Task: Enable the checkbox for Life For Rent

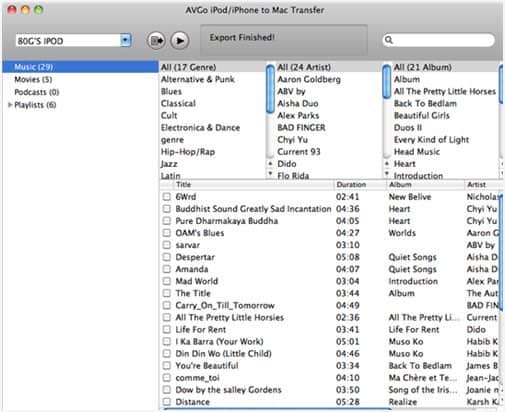Action: tap(166, 329)
